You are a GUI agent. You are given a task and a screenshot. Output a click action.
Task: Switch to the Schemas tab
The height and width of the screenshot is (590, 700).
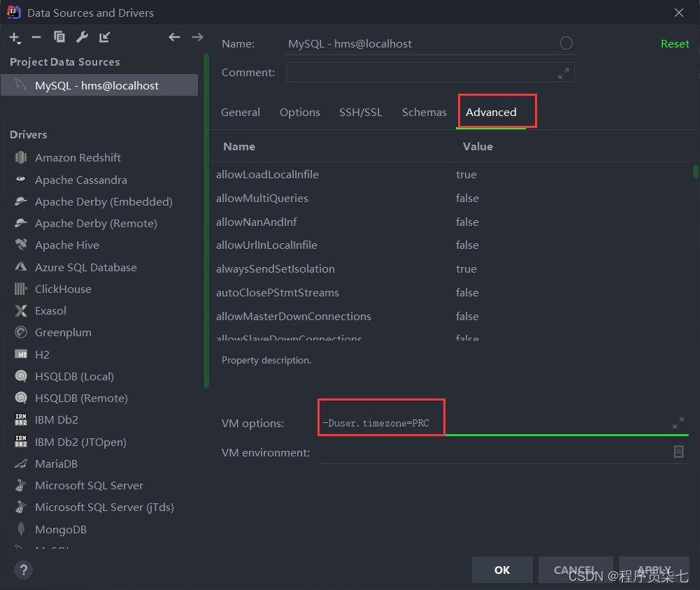424,112
